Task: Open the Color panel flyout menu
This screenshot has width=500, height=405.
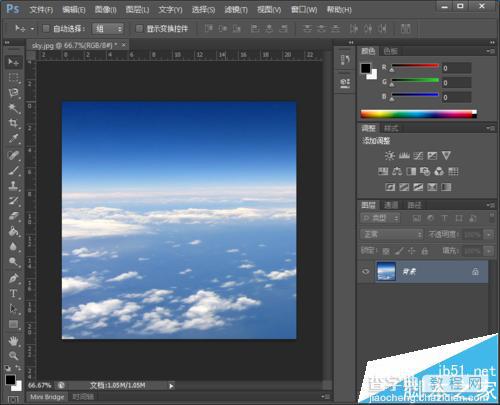Action: coord(490,51)
